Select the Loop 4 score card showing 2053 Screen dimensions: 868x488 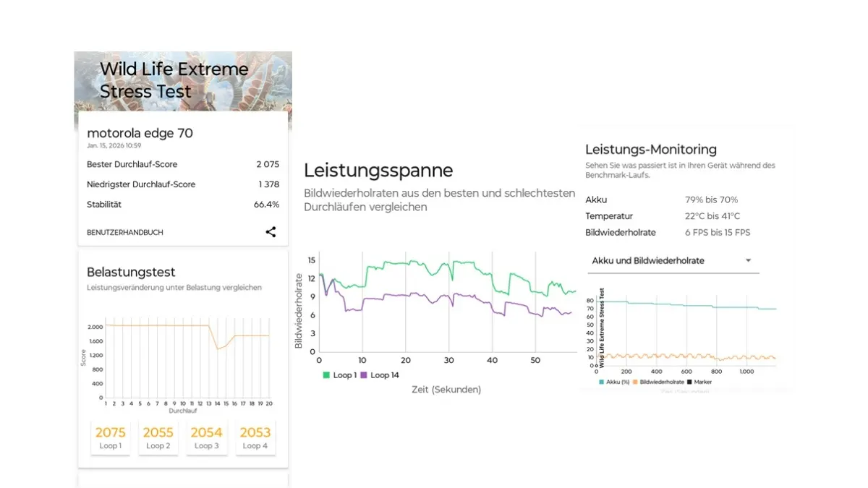click(255, 437)
